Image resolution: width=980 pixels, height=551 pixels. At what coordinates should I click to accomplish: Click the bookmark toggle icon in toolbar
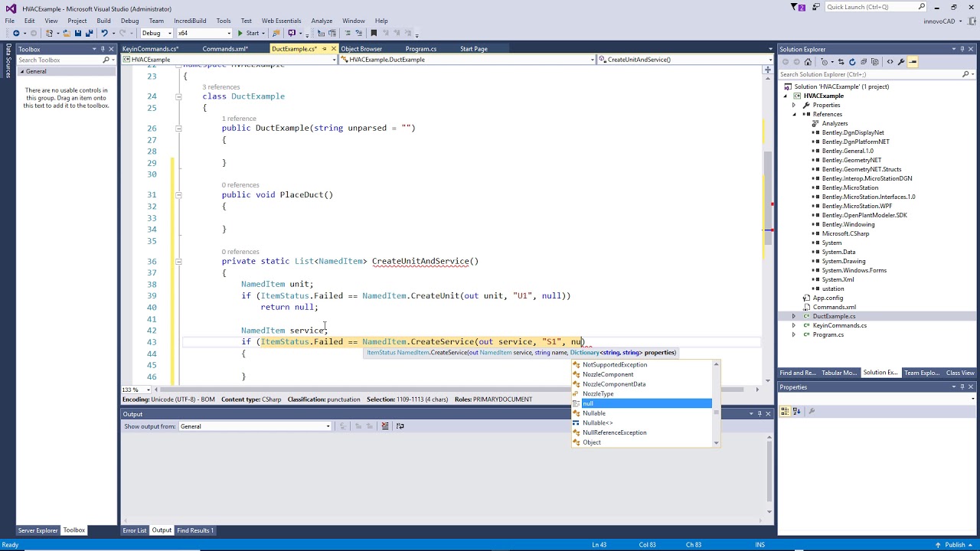click(x=374, y=33)
